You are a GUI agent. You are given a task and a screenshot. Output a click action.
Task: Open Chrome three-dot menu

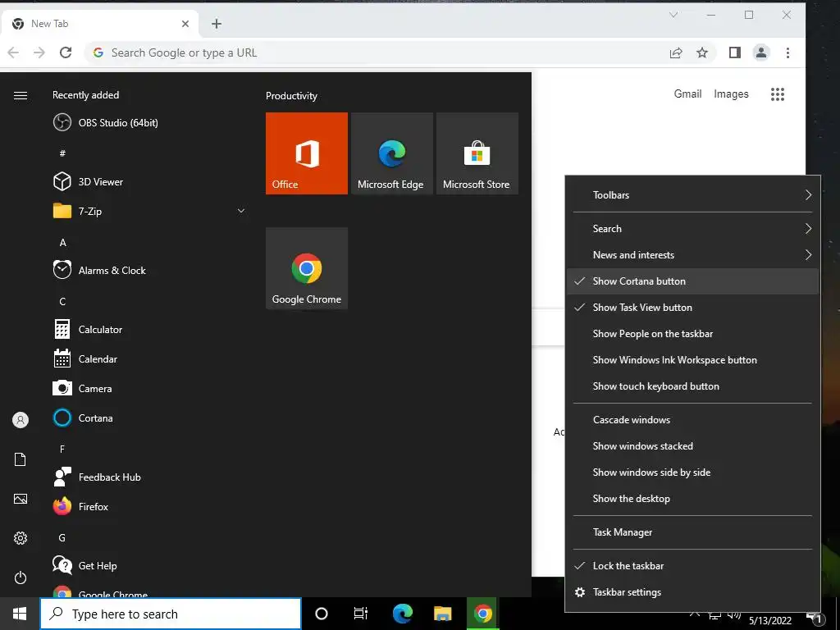787,52
